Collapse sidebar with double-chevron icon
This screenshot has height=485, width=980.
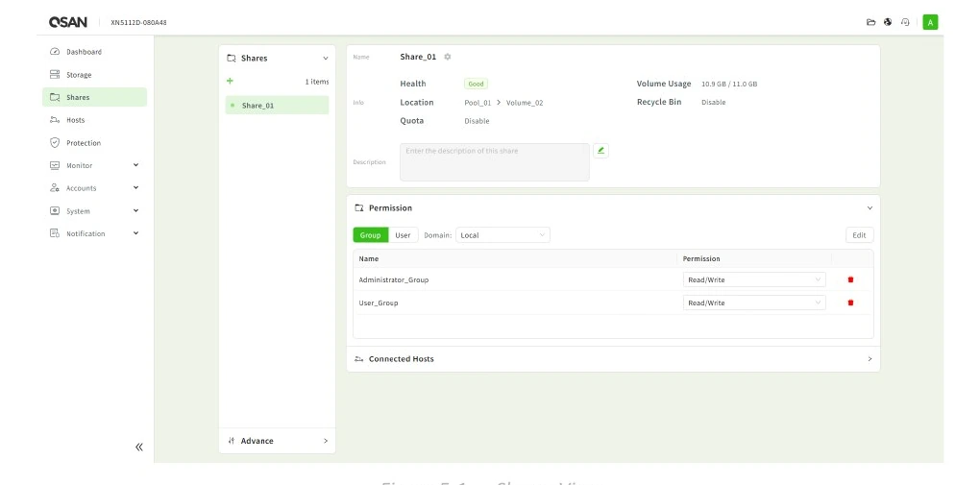click(138, 447)
